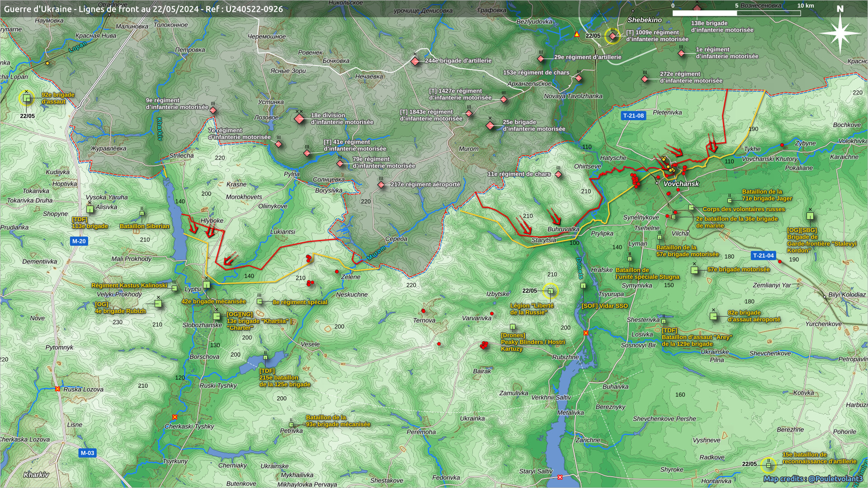Screen dimensions: 868x488
Task: Click the 57e brigade motorisée square marker
Action: tap(694, 270)
